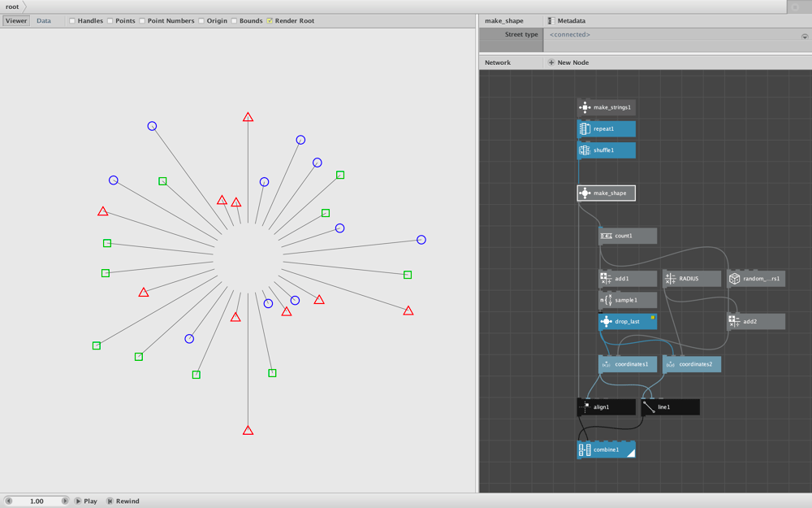The height and width of the screenshot is (508, 812).
Task: Enable the Point Numbers checkbox
Action: click(142, 21)
